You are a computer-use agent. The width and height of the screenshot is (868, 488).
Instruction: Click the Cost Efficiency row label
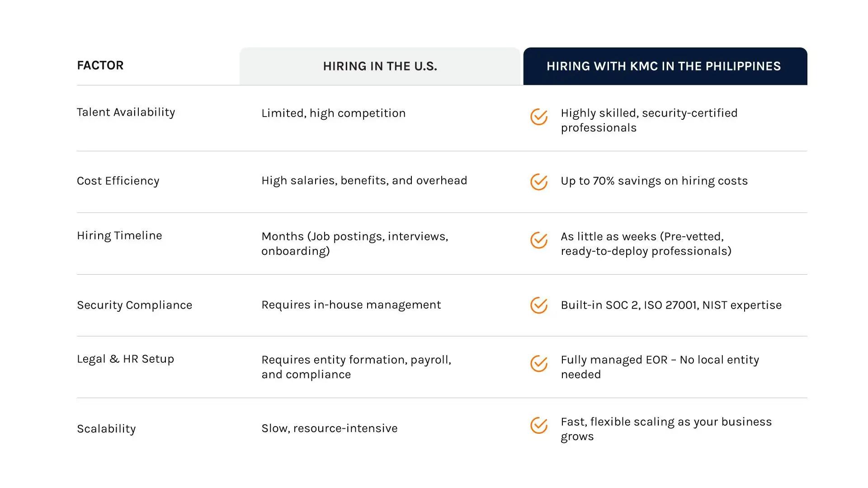118,181
